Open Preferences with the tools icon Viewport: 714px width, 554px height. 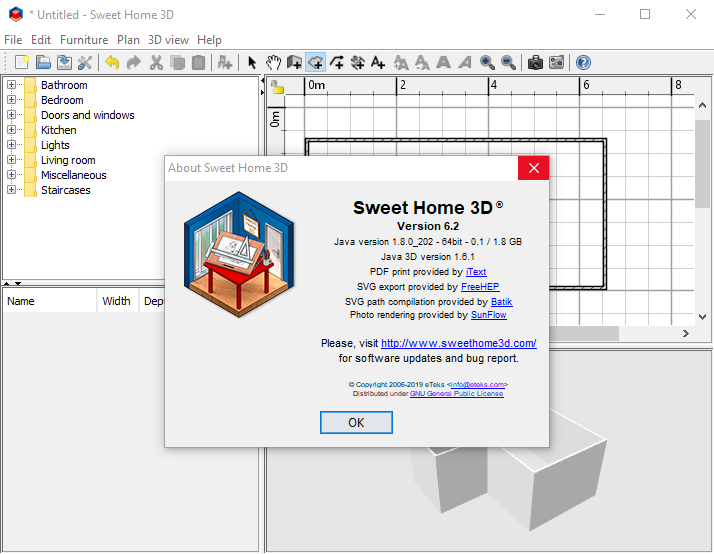pos(85,62)
